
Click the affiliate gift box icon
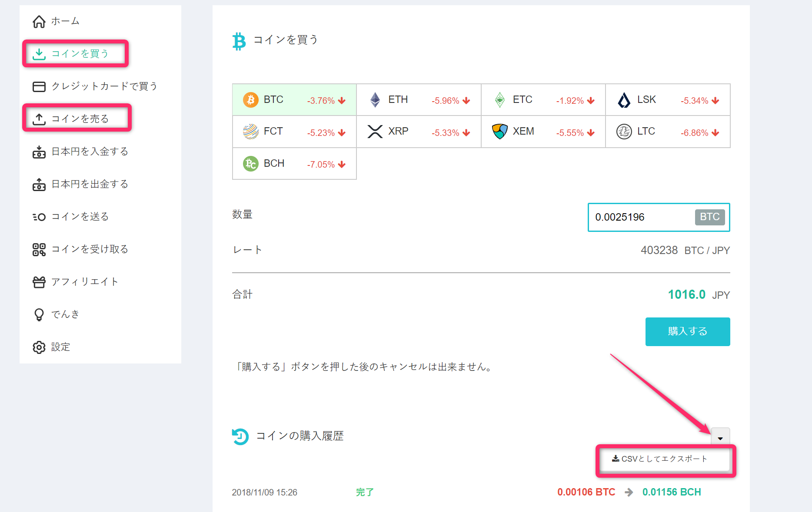[39, 282]
